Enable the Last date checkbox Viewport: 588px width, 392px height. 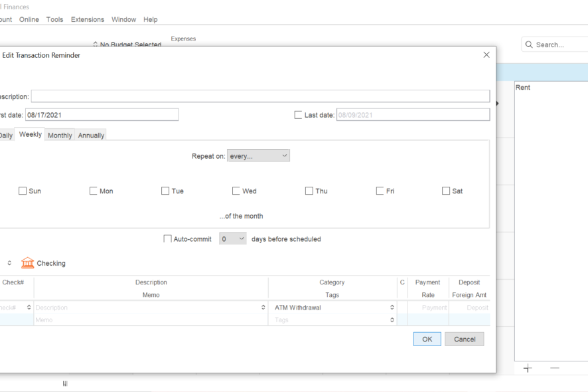298,115
